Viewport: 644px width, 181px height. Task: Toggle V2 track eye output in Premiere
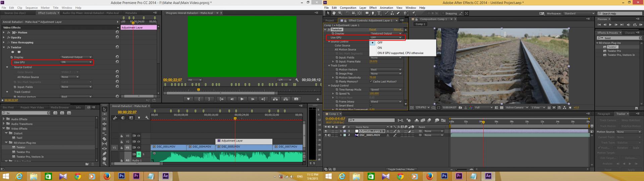[x=139, y=142]
